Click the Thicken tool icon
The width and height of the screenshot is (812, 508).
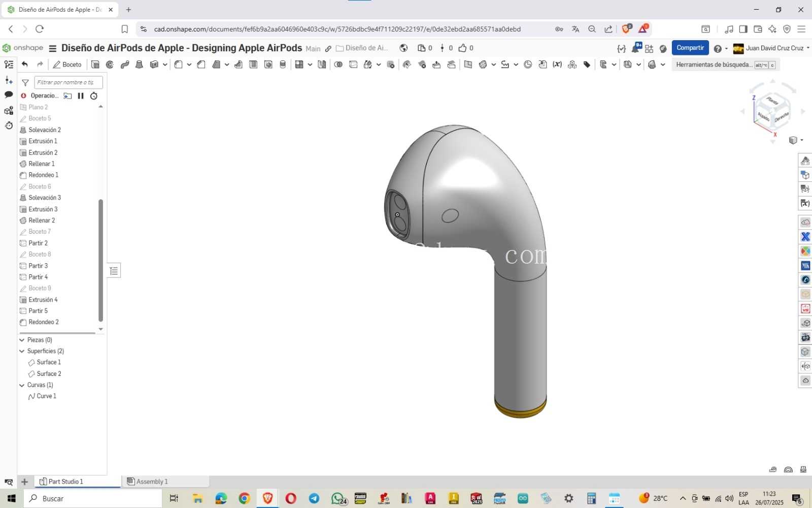tap(154, 65)
